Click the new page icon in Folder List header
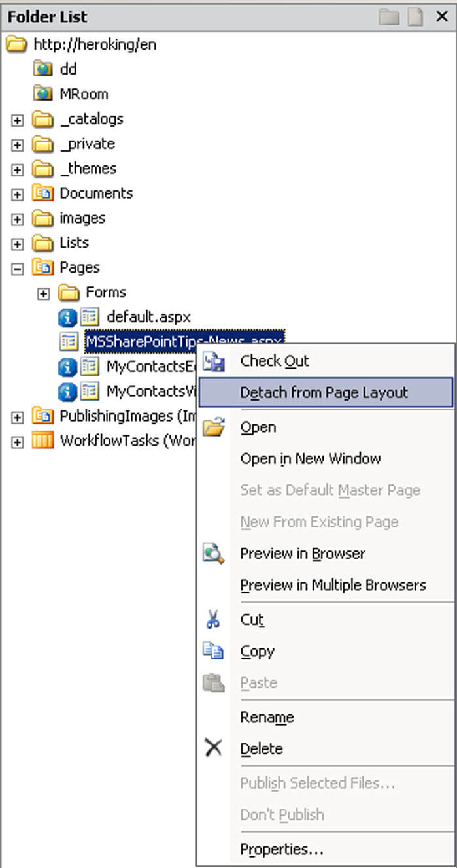 pos(415,17)
